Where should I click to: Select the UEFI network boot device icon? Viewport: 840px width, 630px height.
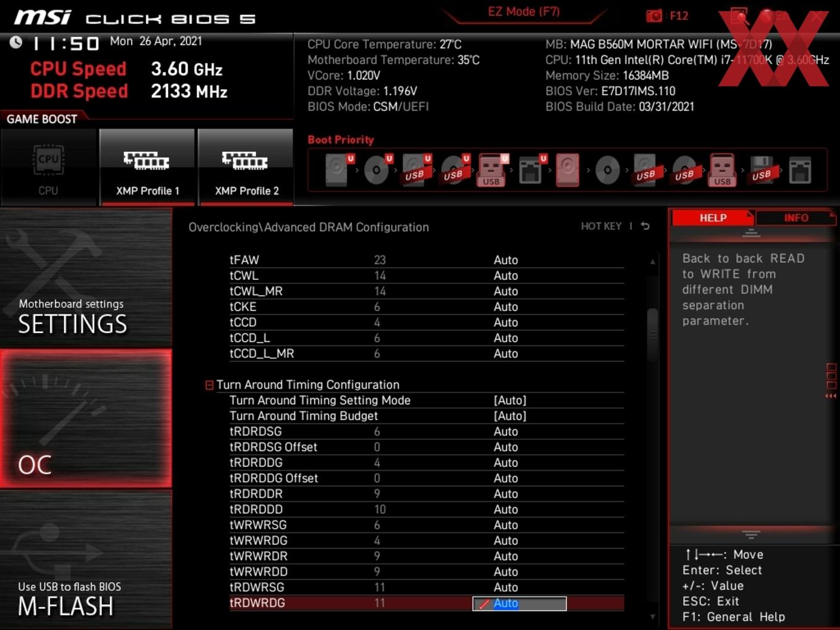pyautogui.click(x=532, y=170)
